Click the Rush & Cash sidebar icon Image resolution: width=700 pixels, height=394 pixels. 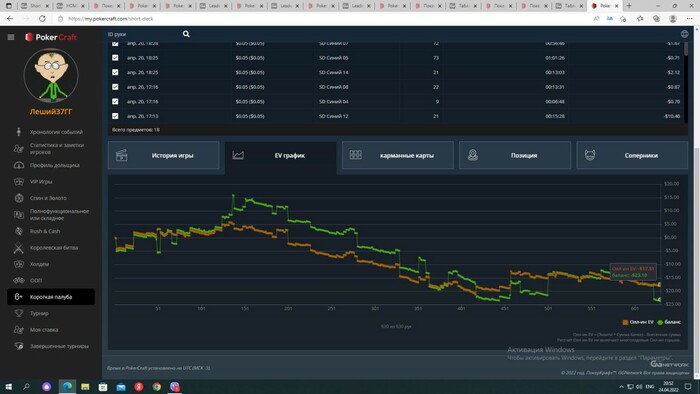point(19,231)
